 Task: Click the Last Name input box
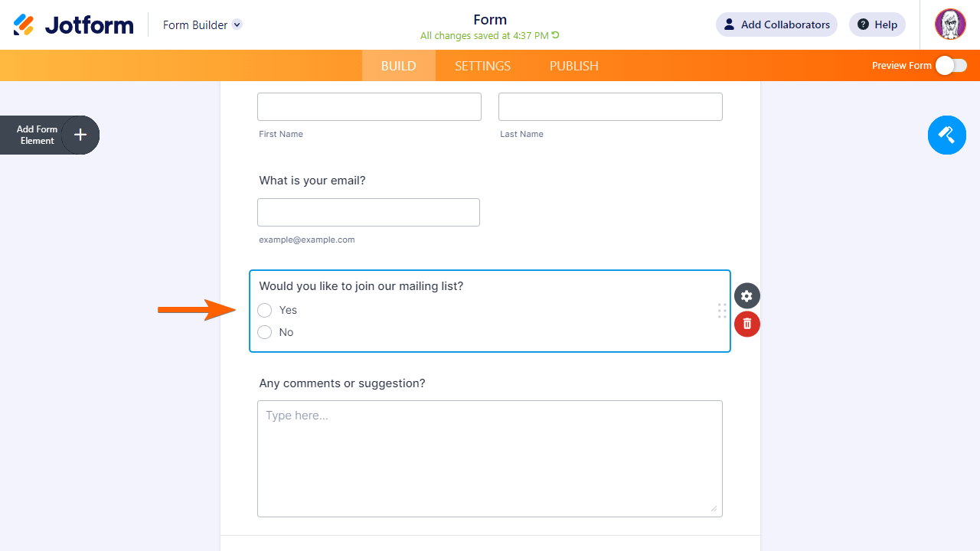coord(610,107)
